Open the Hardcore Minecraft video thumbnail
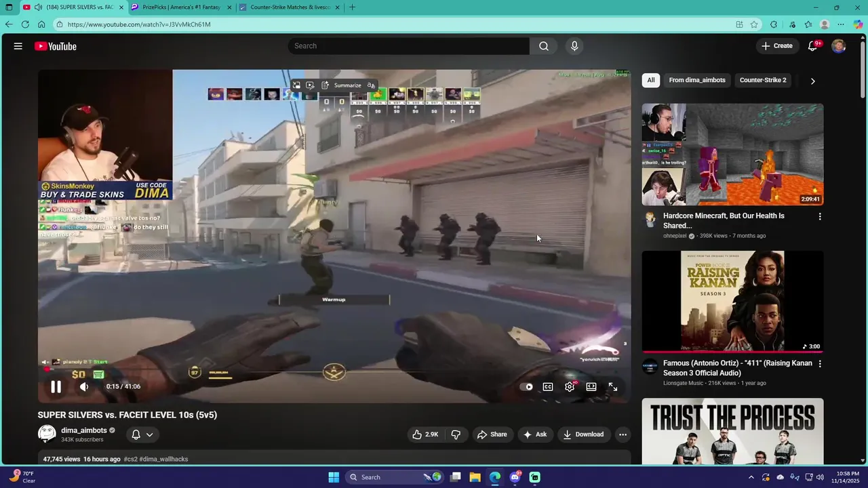 tap(732, 155)
